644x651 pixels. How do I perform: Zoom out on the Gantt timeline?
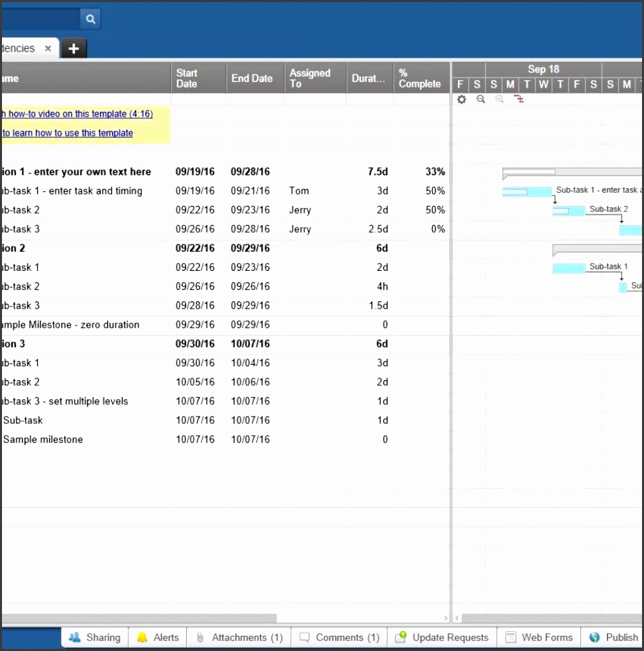[480, 99]
